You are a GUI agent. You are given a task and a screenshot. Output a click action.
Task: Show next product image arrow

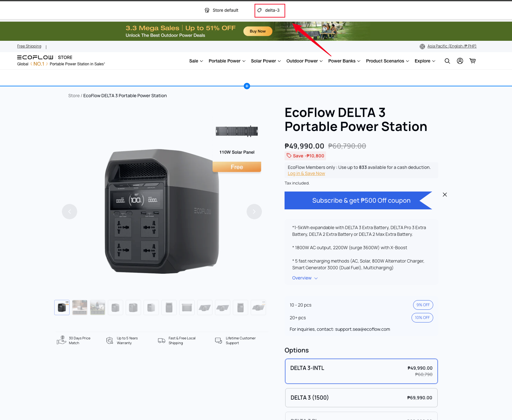point(254,212)
